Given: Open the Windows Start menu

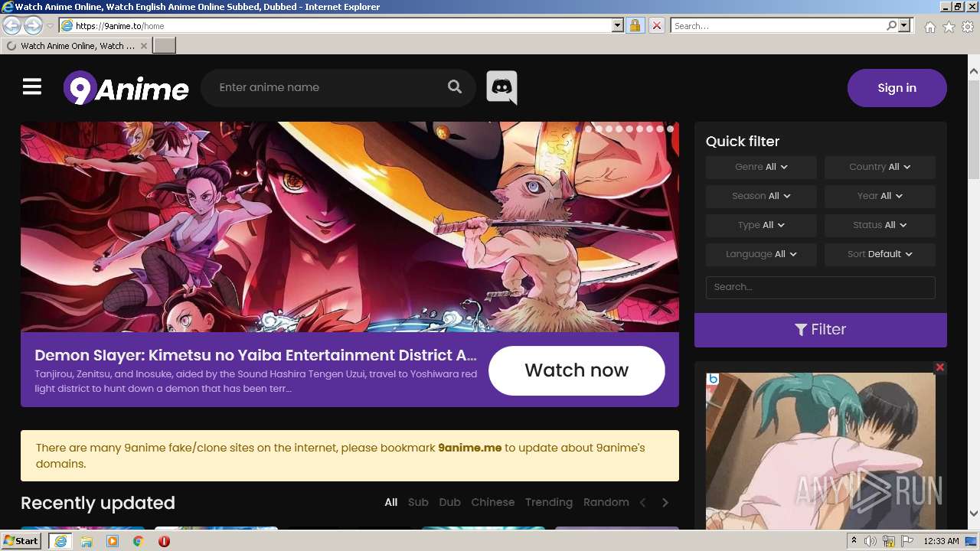Looking at the screenshot, I should pyautogui.click(x=21, y=541).
